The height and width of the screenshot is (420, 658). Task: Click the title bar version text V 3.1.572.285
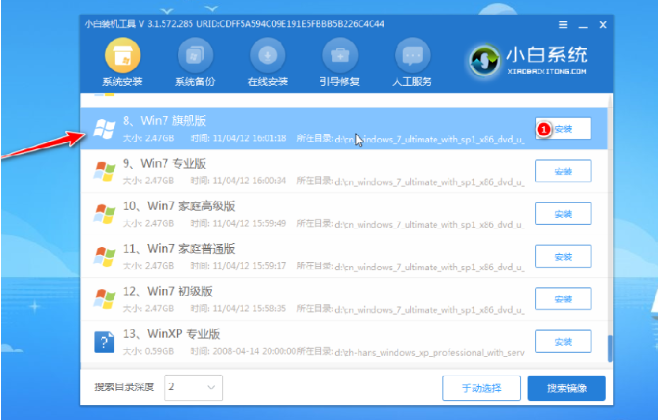(x=165, y=24)
